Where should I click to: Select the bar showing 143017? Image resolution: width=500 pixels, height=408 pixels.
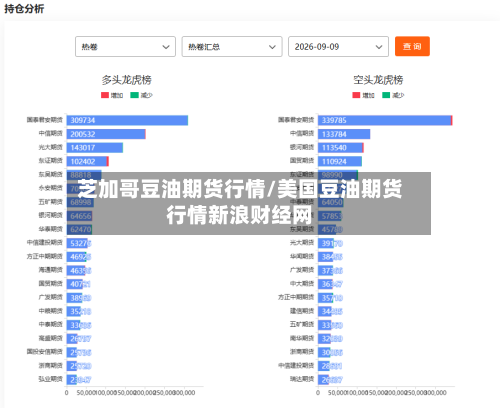point(95,148)
